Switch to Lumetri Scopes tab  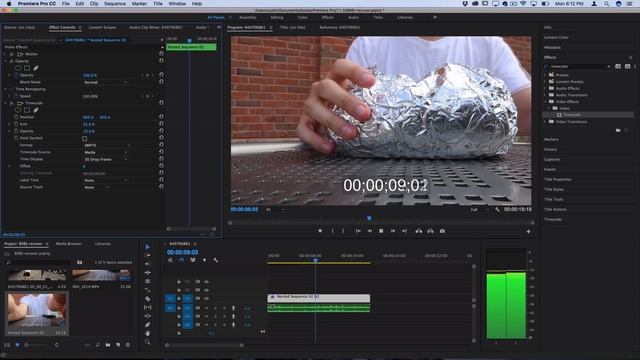click(x=102, y=27)
